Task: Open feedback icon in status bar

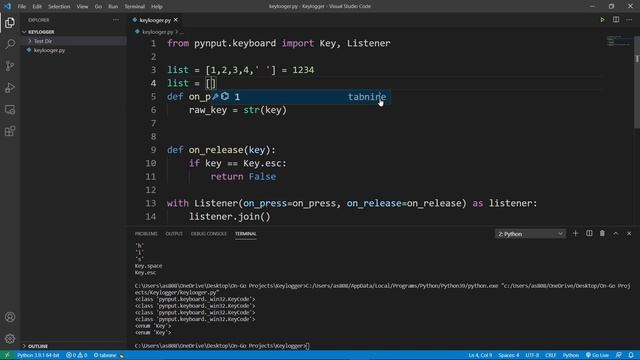Action: (x=619, y=355)
